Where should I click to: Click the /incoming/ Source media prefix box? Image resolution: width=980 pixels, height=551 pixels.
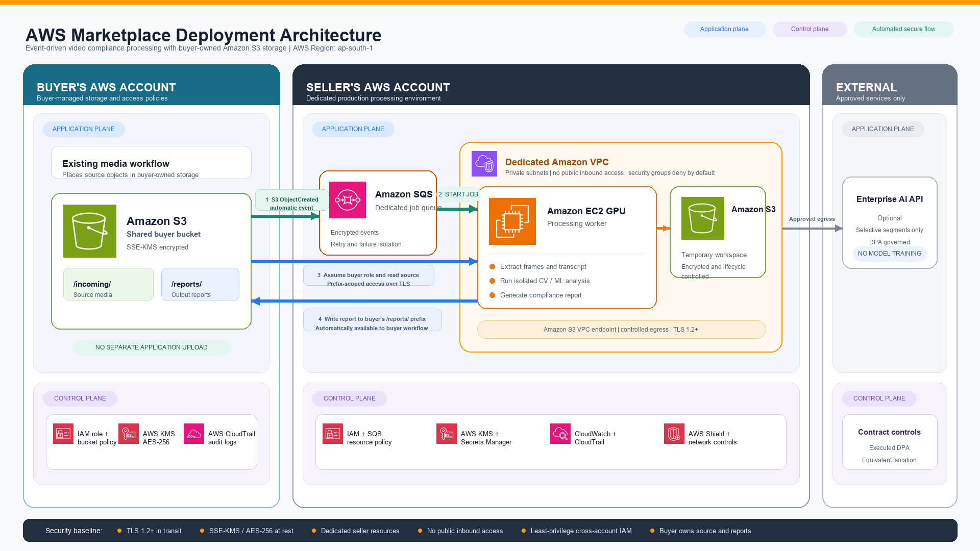(x=108, y=284)
